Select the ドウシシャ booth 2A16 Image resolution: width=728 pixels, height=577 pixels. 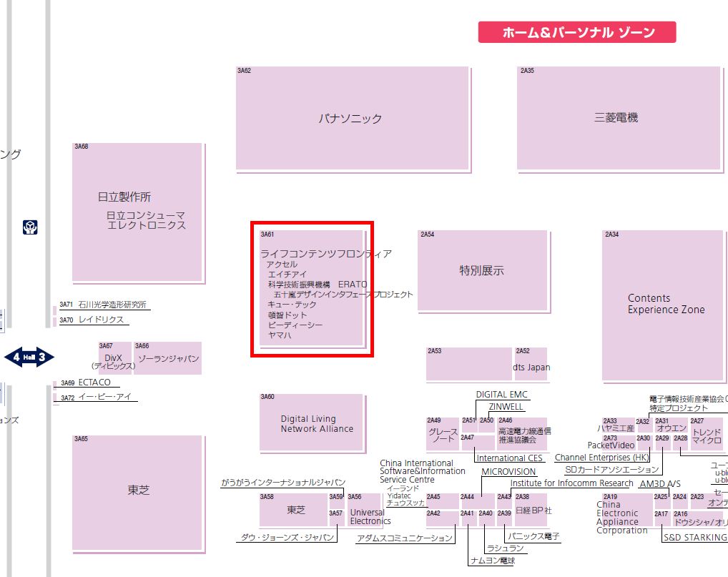click(699, 518)
